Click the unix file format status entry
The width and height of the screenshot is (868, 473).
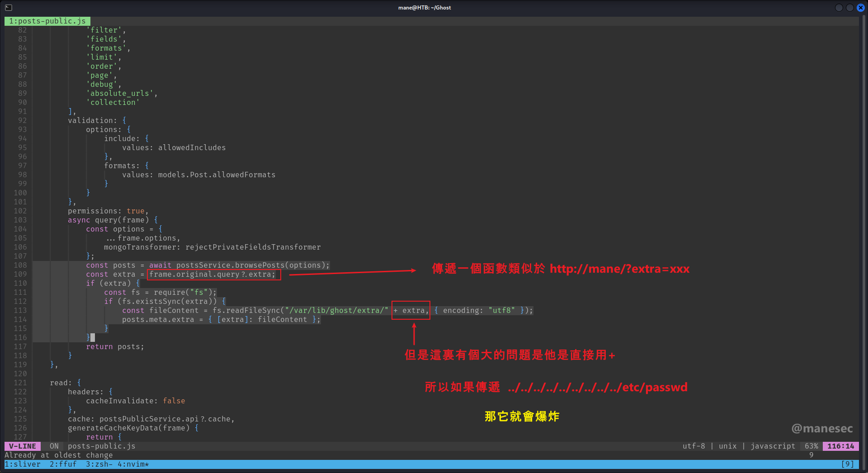[x=728, y=446]
